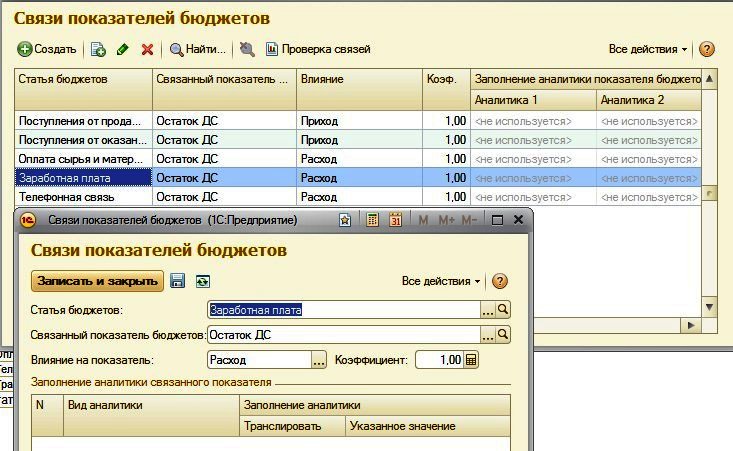
Task: Open selection for Влияние на показатель field
Action: (x=319, y=360)
